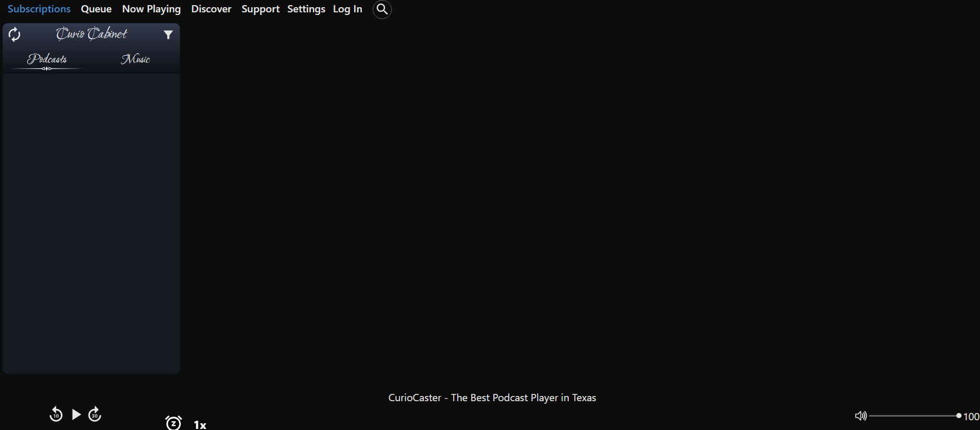
Task: Open the search magnifier icon
Action: (382, 9)
